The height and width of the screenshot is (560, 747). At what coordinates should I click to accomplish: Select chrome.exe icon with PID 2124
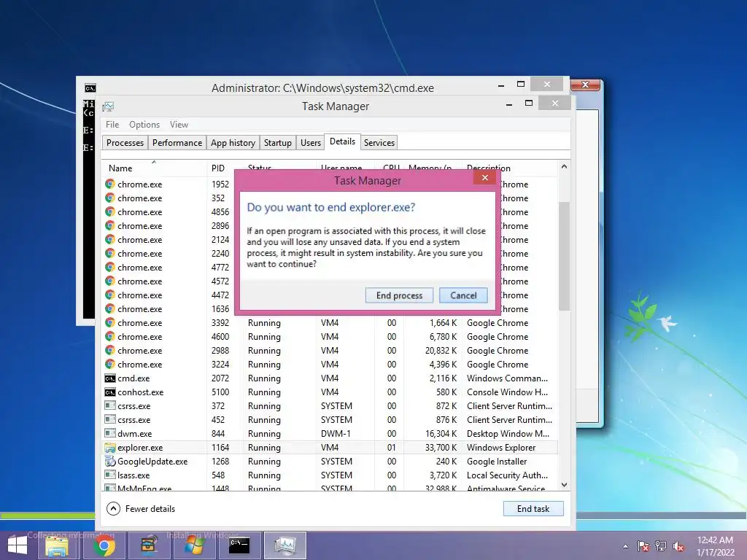(x=110, y=239)
